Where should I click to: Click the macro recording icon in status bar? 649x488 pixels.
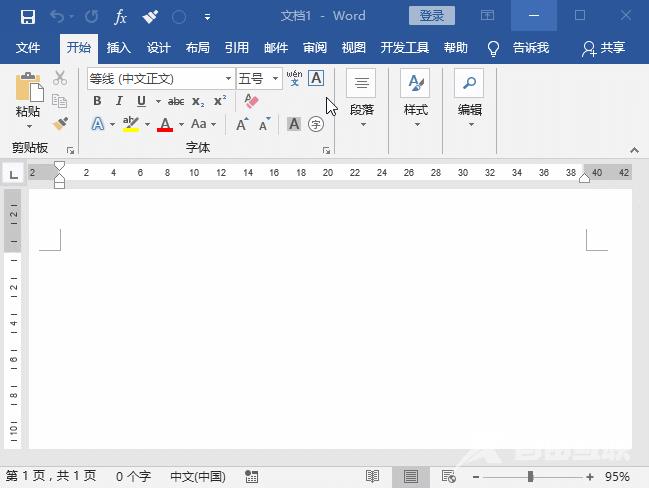tap(251, 476)
